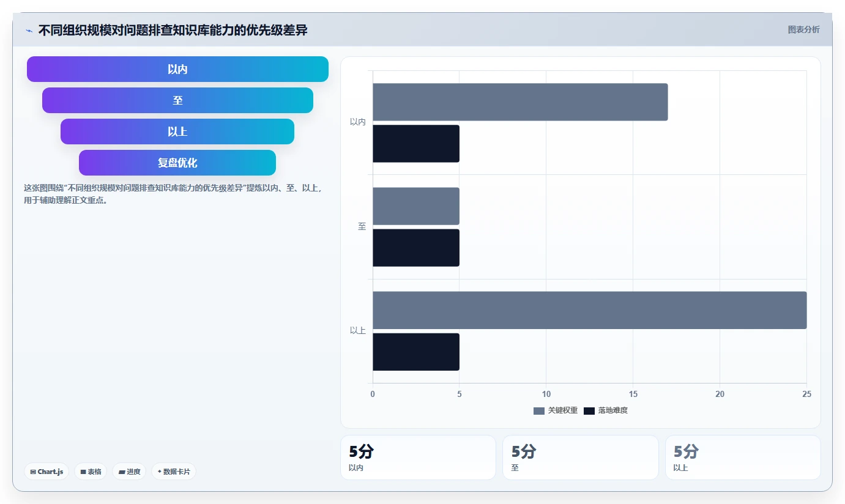
Task: Click the Chart.js tag icon
Action: tap(33, 472)
